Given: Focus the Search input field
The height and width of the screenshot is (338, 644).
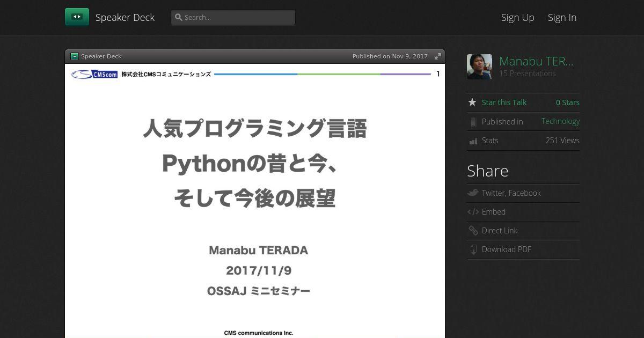Looking at the screenshot, I should point(233,17).
